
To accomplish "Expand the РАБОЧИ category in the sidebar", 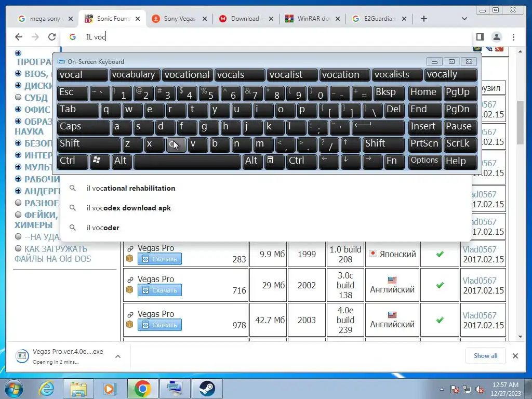I will [18, 179].
